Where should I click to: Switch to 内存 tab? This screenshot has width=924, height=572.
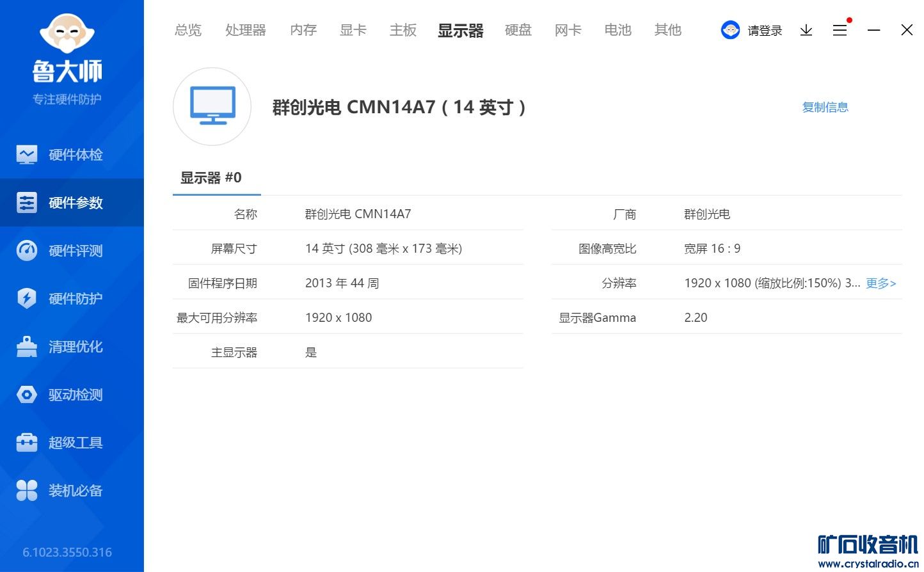(303, 30)
